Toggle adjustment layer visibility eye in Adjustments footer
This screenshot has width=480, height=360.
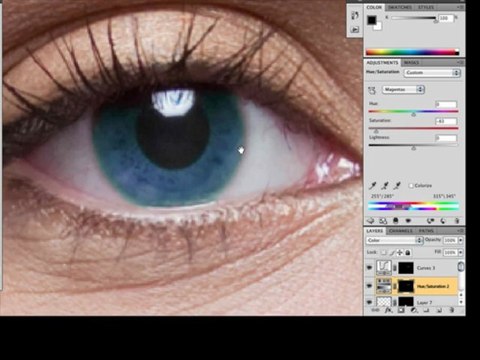tap(408, 221)
